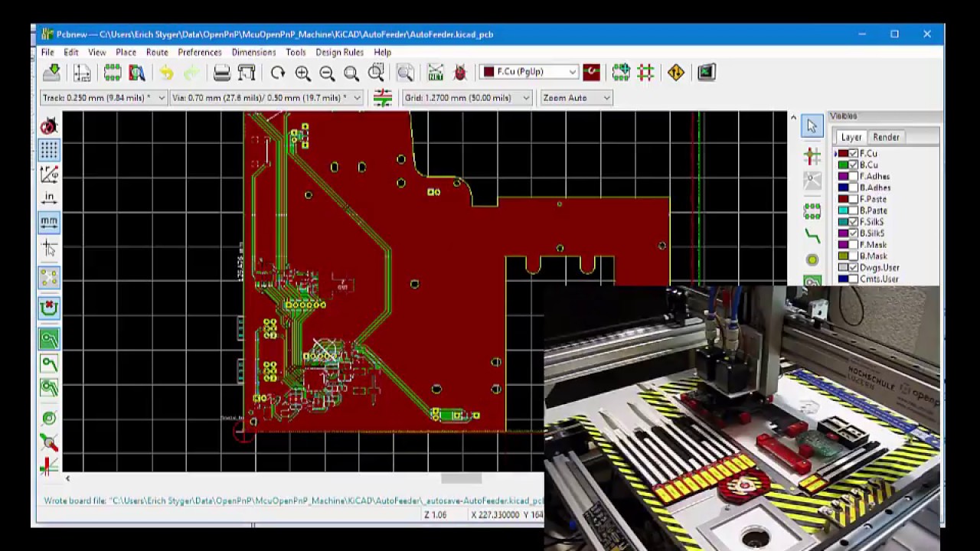Show filled areas in zones

click(x=49, y=338)
